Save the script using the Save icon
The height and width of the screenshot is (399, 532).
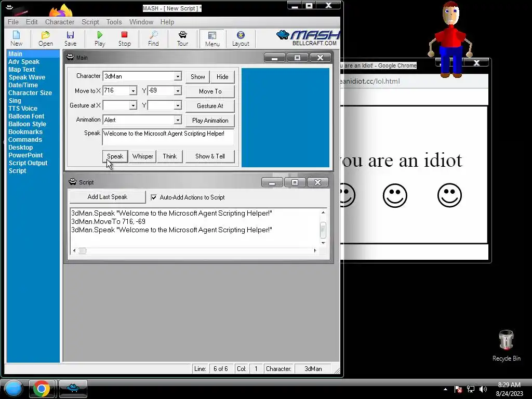pyautogui.click(x=70, y=38)
